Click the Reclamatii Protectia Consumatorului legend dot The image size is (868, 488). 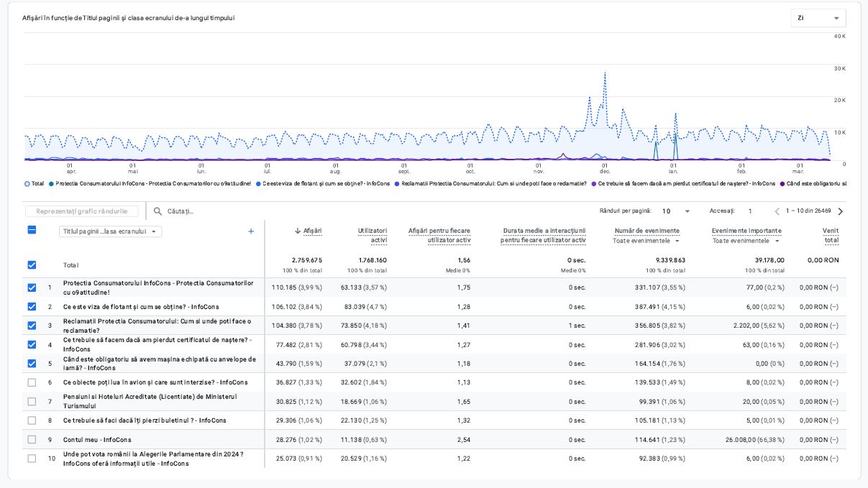pyautogui.click(x=398, y=184)
